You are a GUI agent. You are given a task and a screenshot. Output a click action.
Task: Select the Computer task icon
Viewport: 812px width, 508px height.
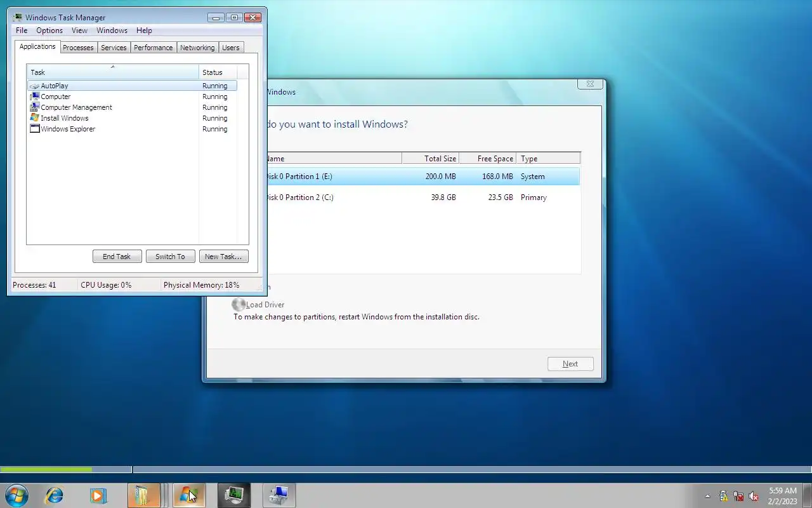34,97
